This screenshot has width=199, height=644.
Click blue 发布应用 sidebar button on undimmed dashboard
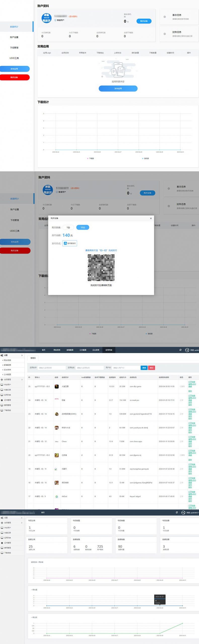tap(15, 69)
